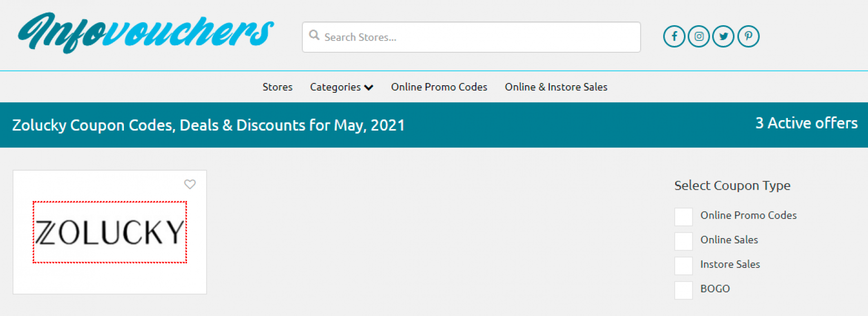The width and height of the screenshot is (868, 316).
Task: Enable the Instore Sales checkbox
Action: click(x=684, y=265)
